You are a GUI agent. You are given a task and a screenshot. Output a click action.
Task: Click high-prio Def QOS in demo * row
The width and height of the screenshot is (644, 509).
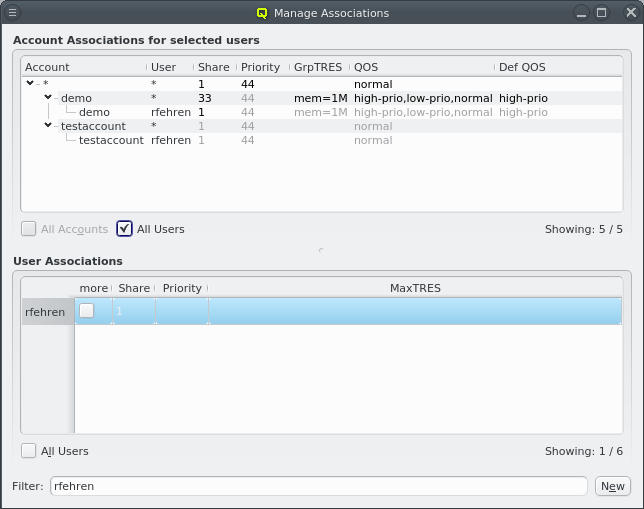[523, 98]
